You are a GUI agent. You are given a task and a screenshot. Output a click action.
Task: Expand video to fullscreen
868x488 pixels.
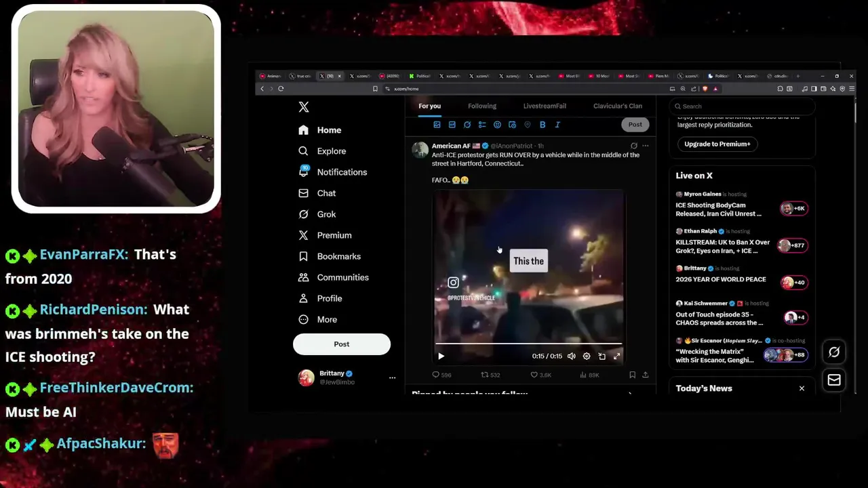616,357
